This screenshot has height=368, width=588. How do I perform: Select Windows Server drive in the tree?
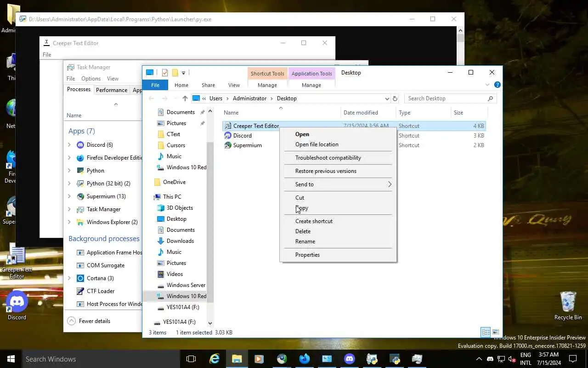[186, 285]
